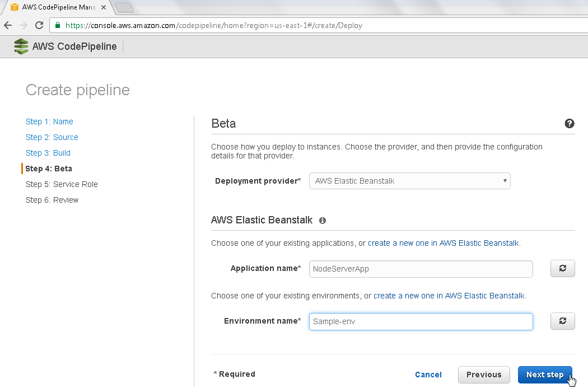Screen dimensions: 588x388
Task: Go to Step 1: Name
Action: (49, 121)
